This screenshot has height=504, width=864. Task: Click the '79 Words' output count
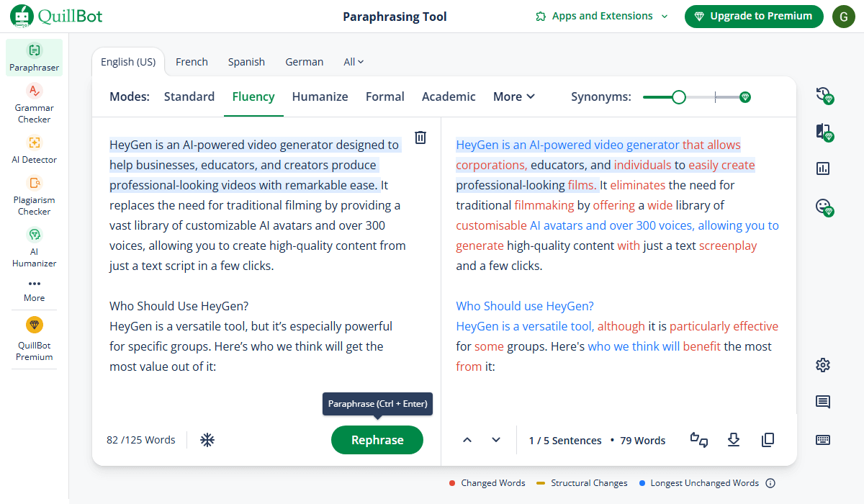(642, 441)
